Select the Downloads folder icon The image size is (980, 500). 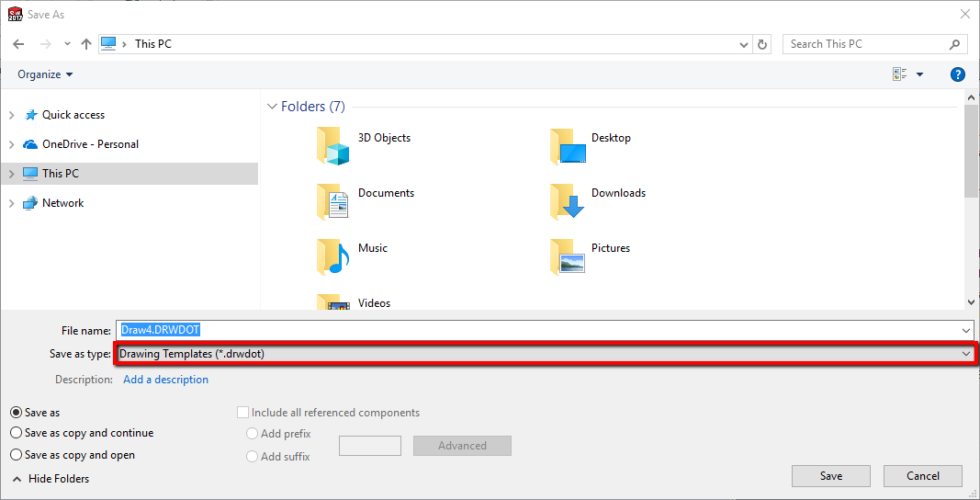568,201
